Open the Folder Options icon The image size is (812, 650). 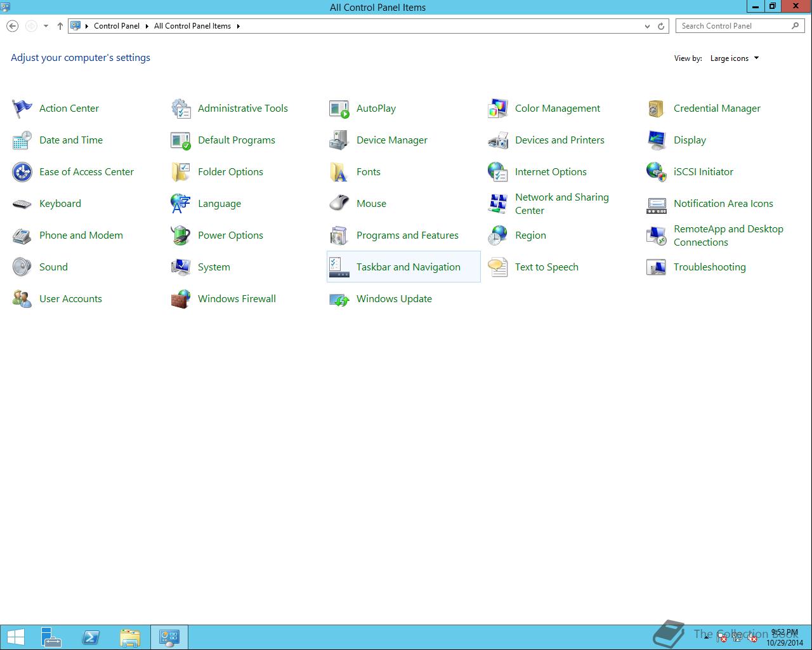(181, 172)
